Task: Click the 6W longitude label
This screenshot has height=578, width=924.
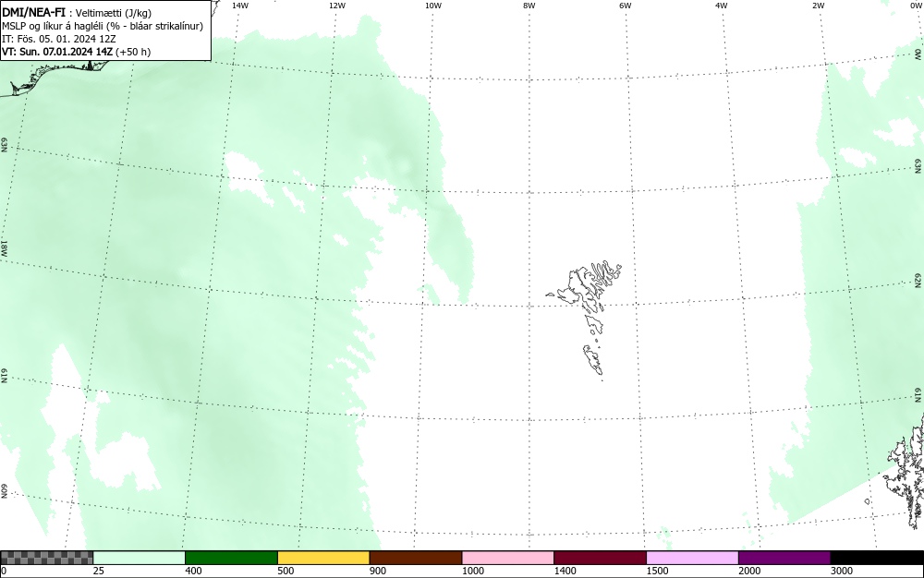Action: pos(626,6)
